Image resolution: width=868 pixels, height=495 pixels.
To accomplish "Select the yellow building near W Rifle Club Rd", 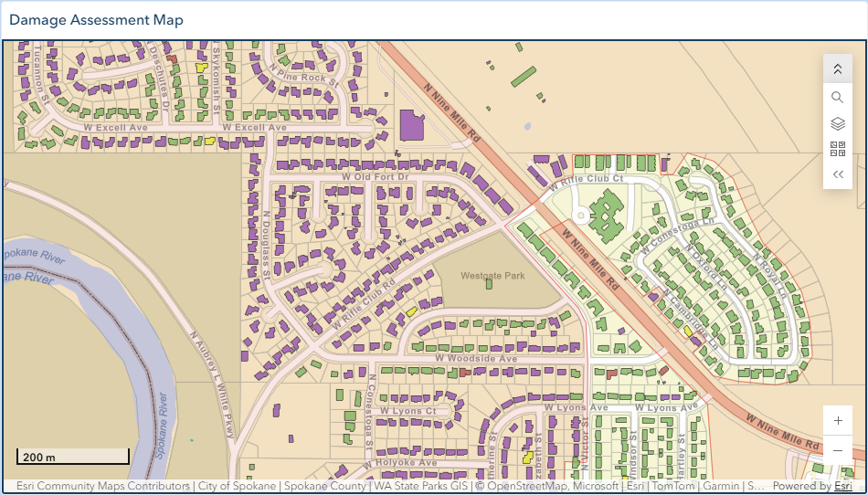I will (411, 311).
